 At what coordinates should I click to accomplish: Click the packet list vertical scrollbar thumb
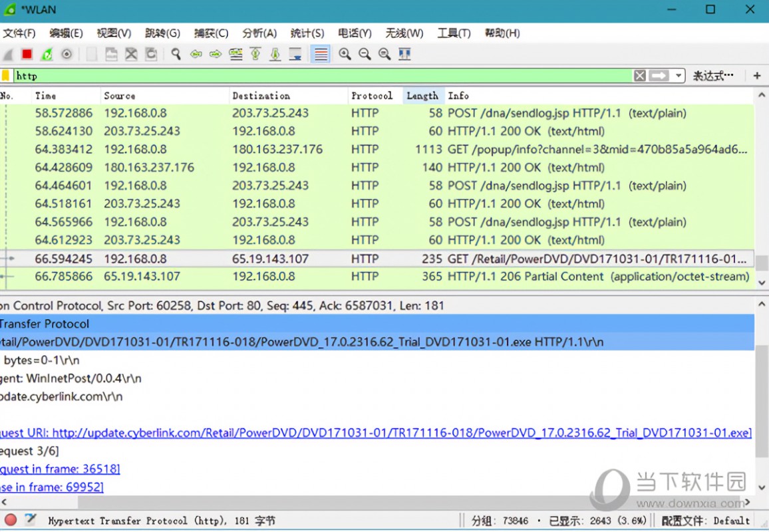[x=762, y=263]
